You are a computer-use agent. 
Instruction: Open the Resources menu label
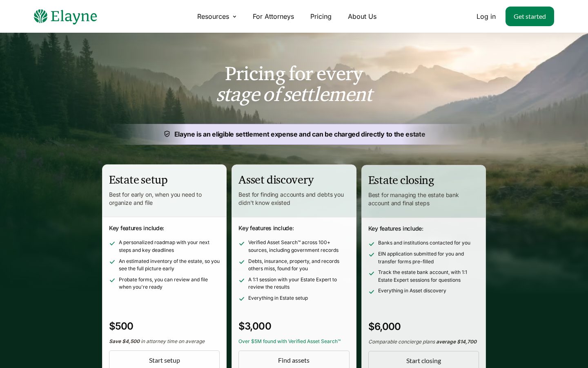pyautogui.click(x=213, y=16)
